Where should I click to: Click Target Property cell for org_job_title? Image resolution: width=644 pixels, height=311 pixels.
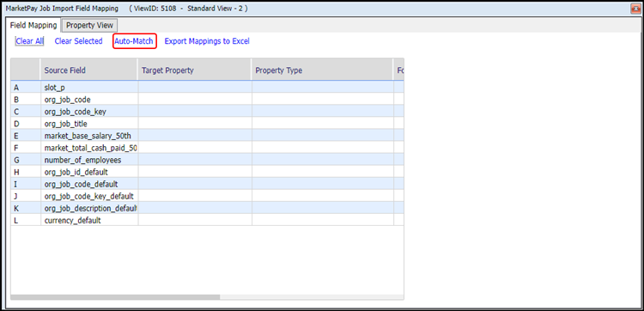(x=195, y=124)
